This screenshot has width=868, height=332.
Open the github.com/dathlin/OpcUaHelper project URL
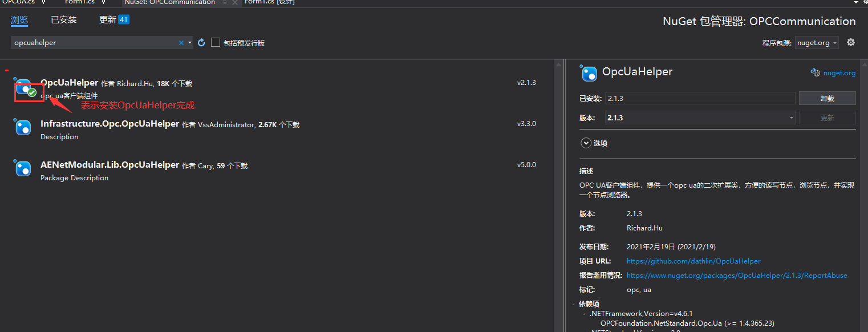(x=693, y=261)
